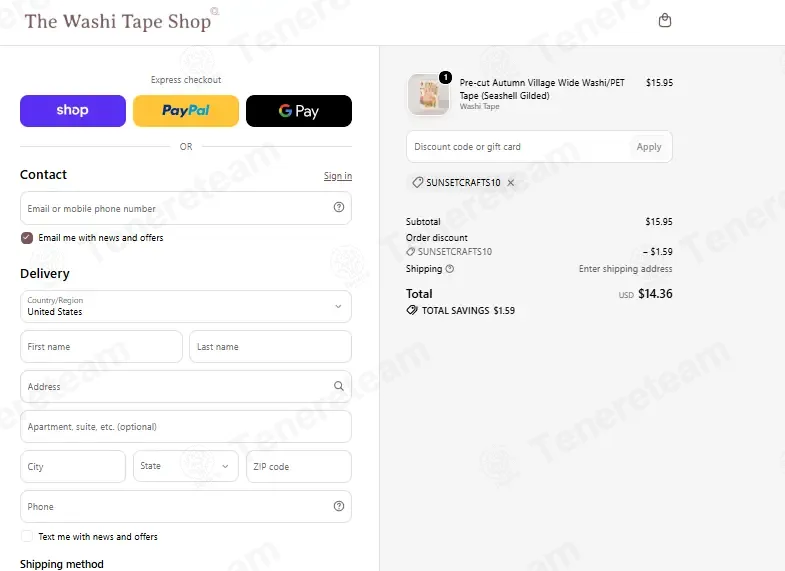This screenshot has height=571, width=785.
Task: Click the phone field help question icon
Action: click(x=339, y=506)
